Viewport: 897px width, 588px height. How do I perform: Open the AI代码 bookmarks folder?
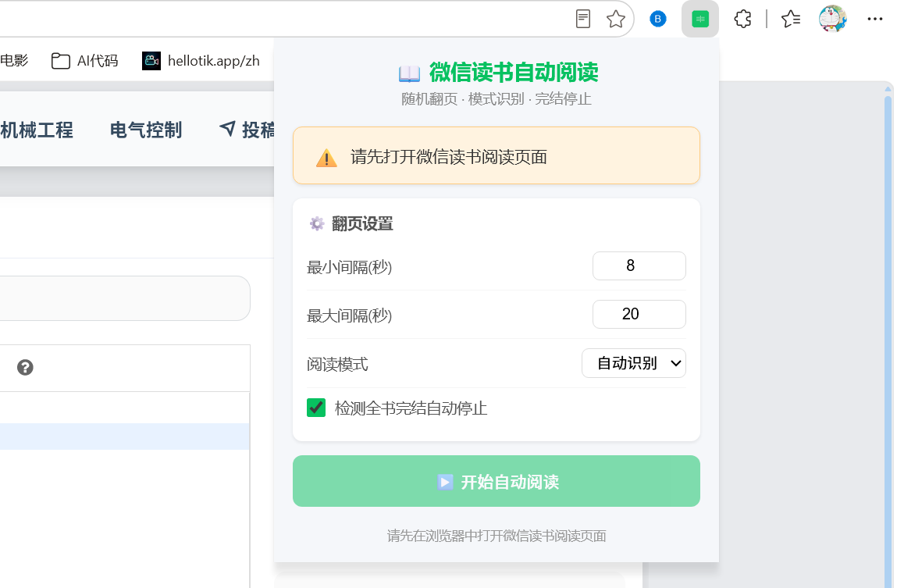point(84,61)
